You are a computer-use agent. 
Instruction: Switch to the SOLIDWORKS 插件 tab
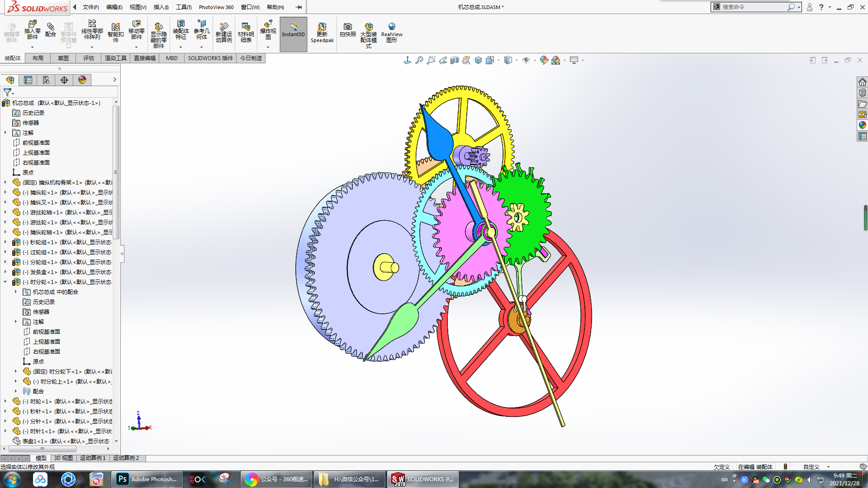coord(210,58)
